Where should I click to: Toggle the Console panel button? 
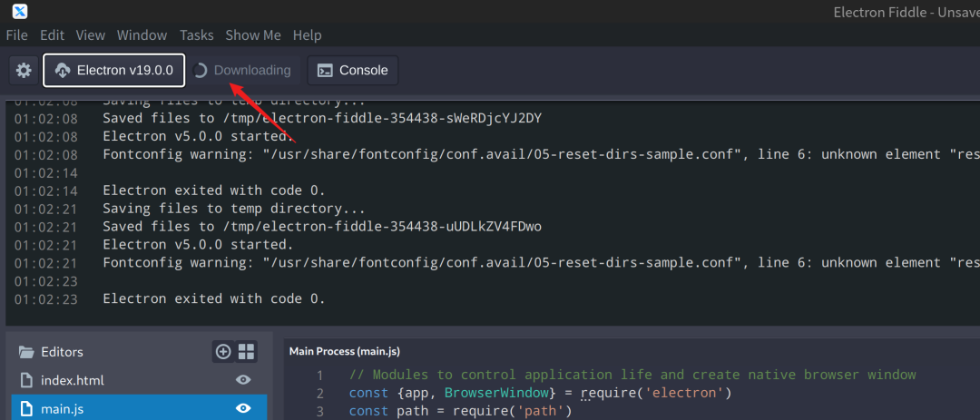point(352,71)
